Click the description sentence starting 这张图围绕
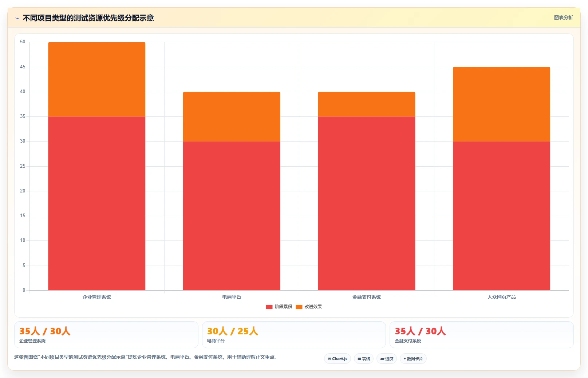 [x=147, y=357]
